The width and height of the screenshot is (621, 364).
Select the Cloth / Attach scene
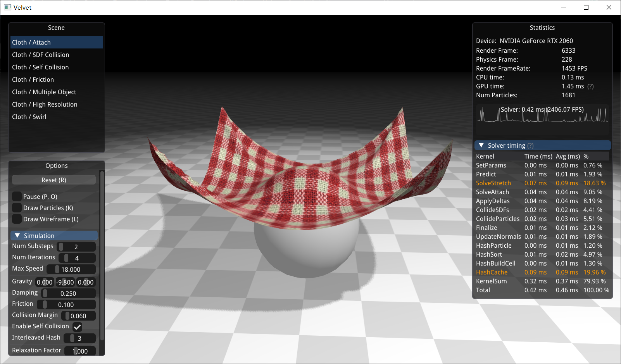57,42
